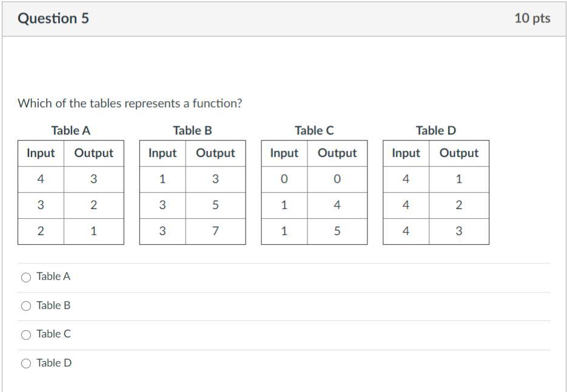
Task: Click the Input header in Table A
Action: coord(41,153)
